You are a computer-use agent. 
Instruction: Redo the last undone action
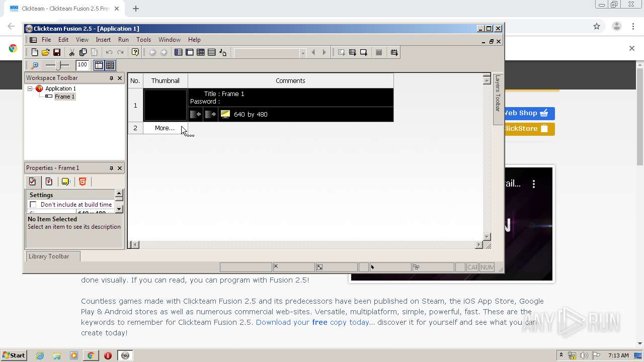[120, 52]
